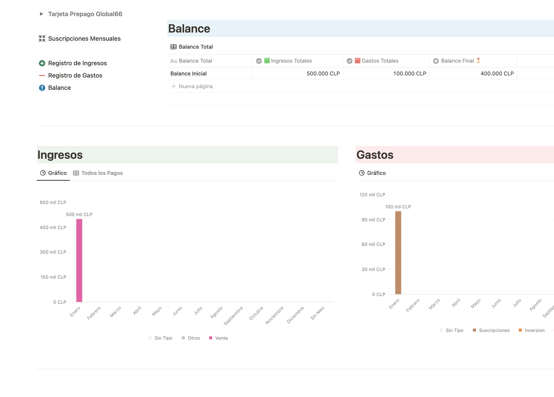
Task: Toggle the Sin Tipo legend in Ingresos chart
Action: click(x=160, y=338)
